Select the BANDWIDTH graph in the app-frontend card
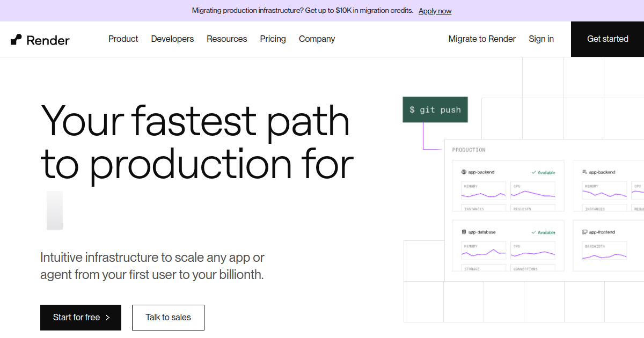This screenshot has height=338, width=644. coord(605,252)
